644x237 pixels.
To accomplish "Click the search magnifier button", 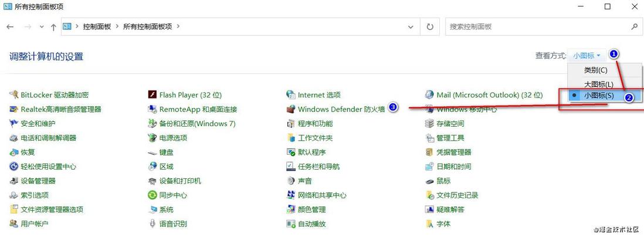I will point(633,27).
